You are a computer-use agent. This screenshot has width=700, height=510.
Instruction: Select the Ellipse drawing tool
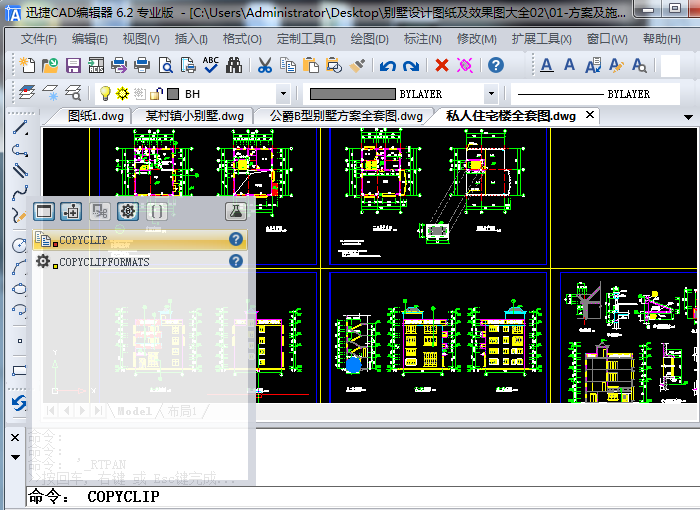pyautogui.click(x=19, y=289)
